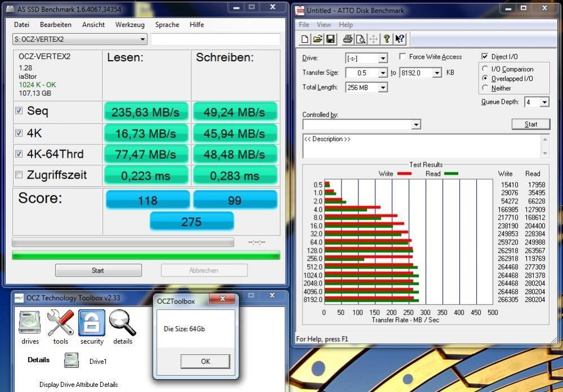Screen dimensions: 563x392
Task: Click OK in the Die Size dialog
Action: pos(205,361)
